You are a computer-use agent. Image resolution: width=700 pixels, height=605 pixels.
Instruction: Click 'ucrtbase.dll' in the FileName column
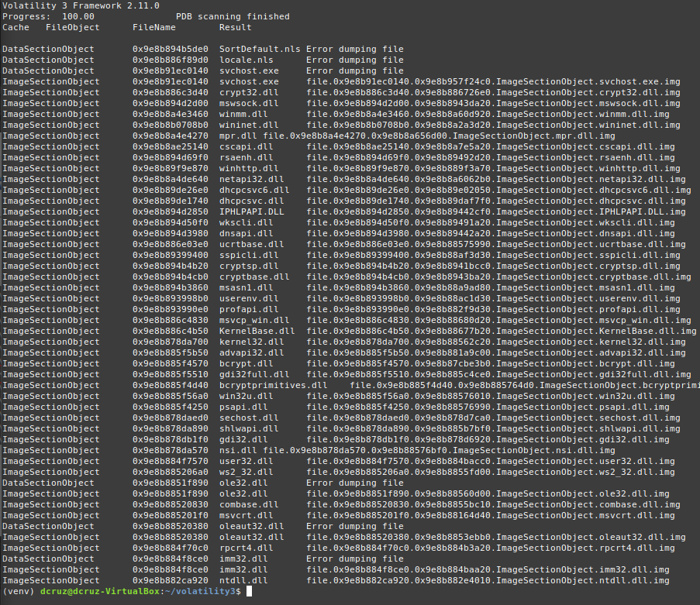[251, 245]
